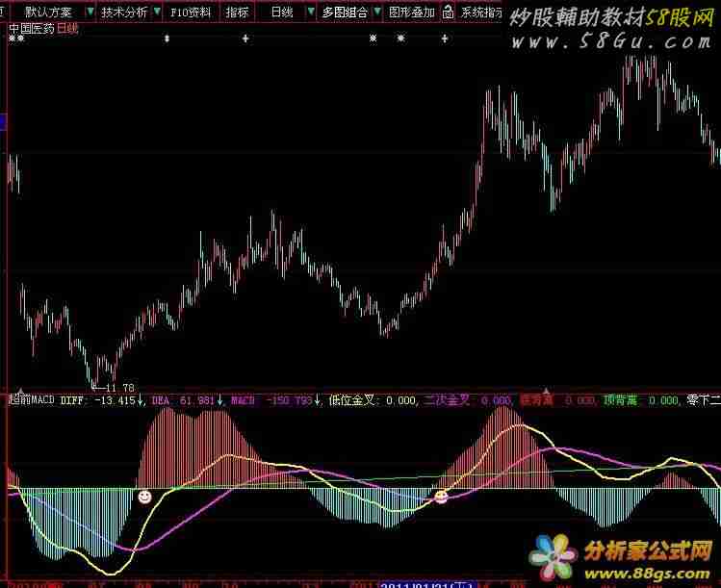This screenshot has height=588, width=721.
Task: Click the yellow smiley second-cross marker
Action: (x=441, y=497)
